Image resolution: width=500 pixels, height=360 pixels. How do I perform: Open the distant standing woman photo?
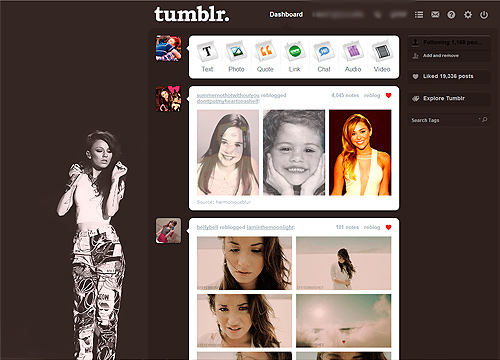(x=344, y=263)
